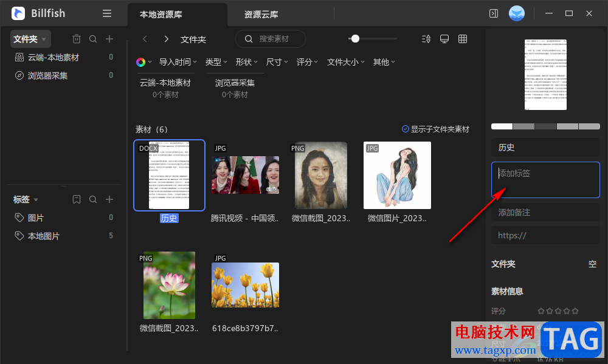Adjust the thumbnail size slider handle
Viewport: 608px width, 364px height.
click(x=355, y=38)
